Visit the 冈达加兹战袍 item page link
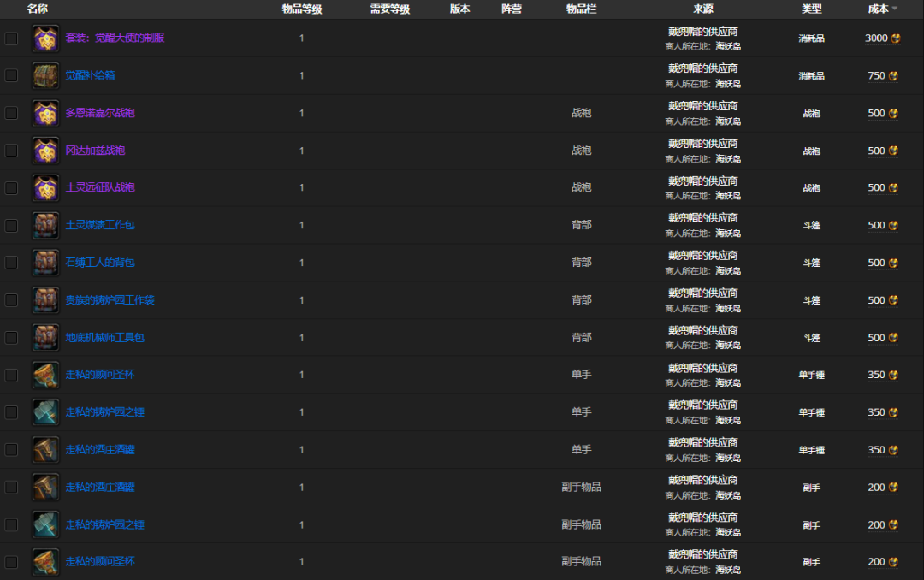924x580 pixels. (x=96, y=151)
